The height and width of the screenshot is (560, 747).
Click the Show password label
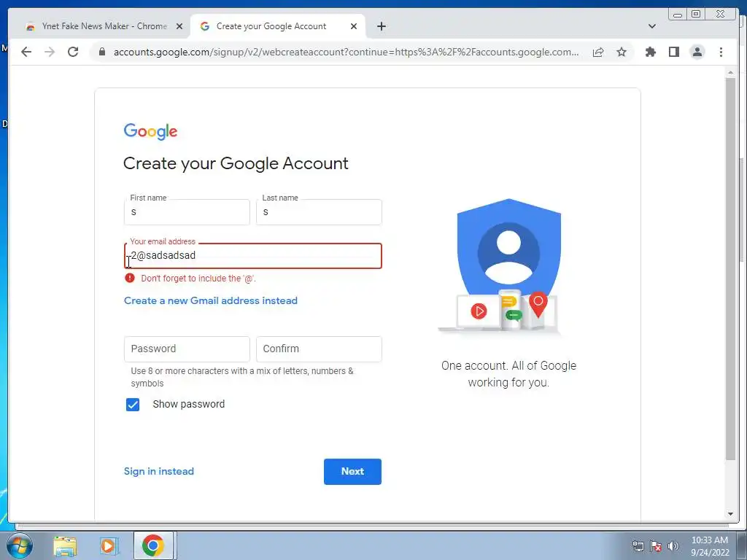[x=189, y=404]
